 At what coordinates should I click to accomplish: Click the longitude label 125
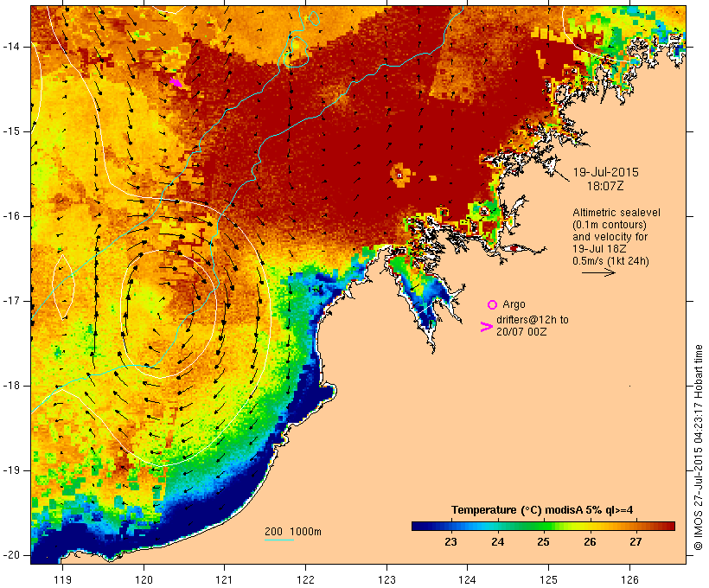tap(548, 580)
